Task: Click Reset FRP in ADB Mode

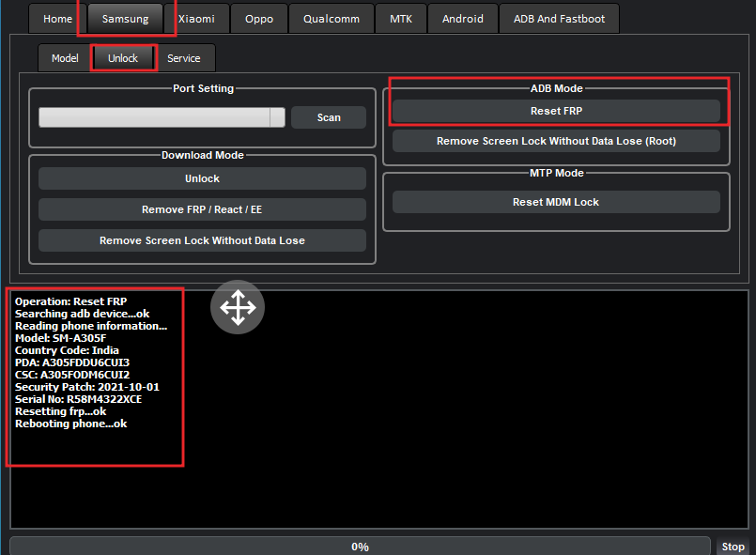Action: tap(556, 111)
